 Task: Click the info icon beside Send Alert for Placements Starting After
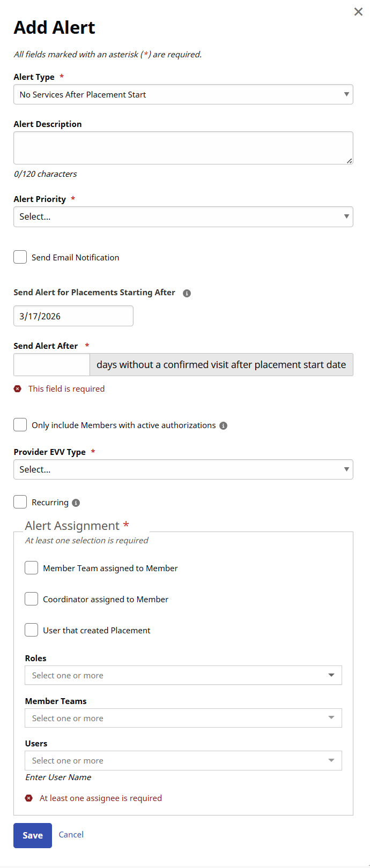pos(186,293)
